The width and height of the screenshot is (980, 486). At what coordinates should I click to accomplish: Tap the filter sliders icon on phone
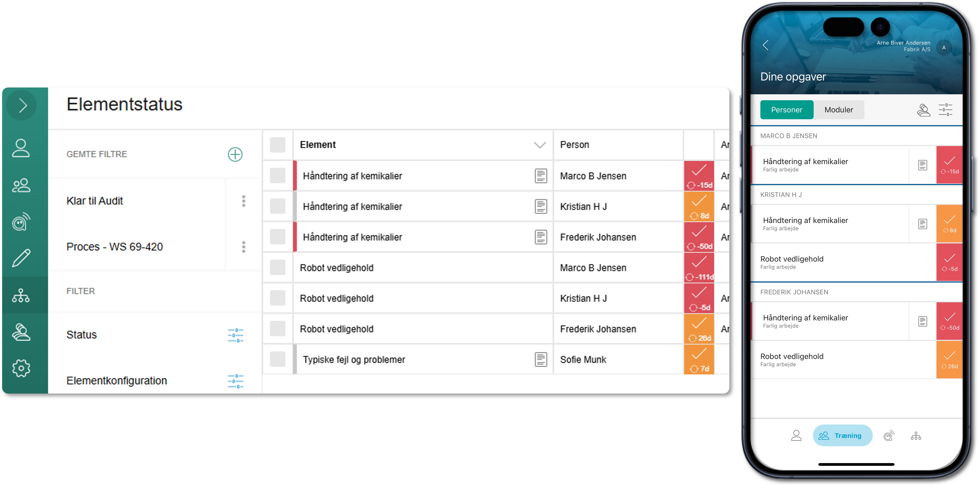pyautogui.click(x=945, y=110)
